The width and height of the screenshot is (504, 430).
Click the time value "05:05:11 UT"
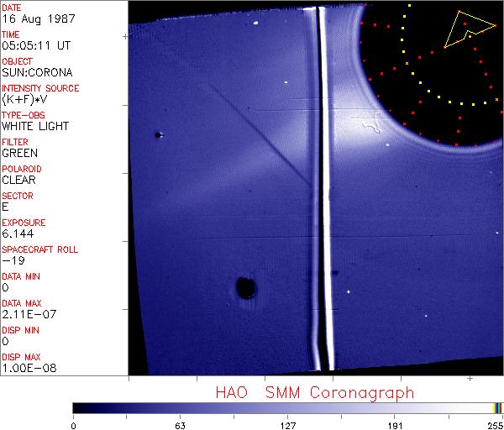[x=36, y=45]
